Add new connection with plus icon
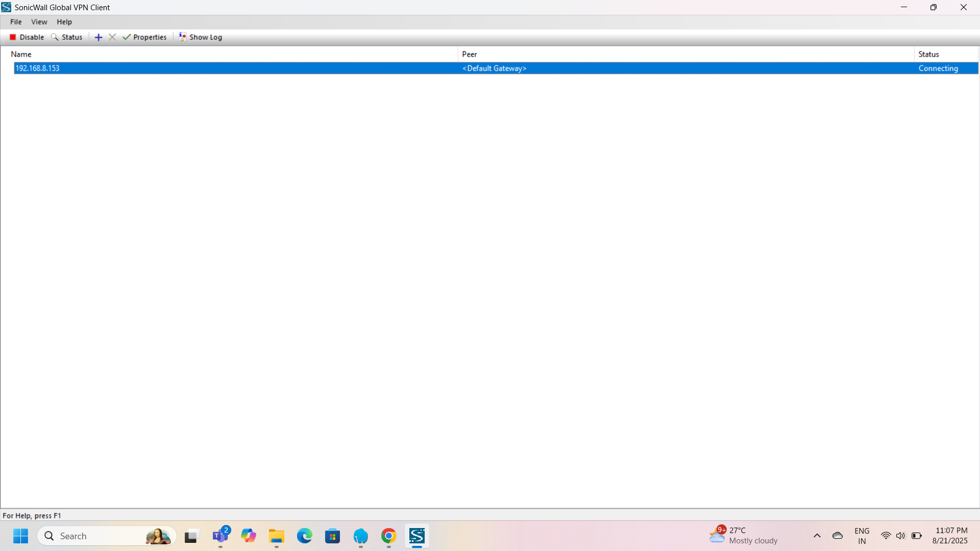 tap(99, 37)
